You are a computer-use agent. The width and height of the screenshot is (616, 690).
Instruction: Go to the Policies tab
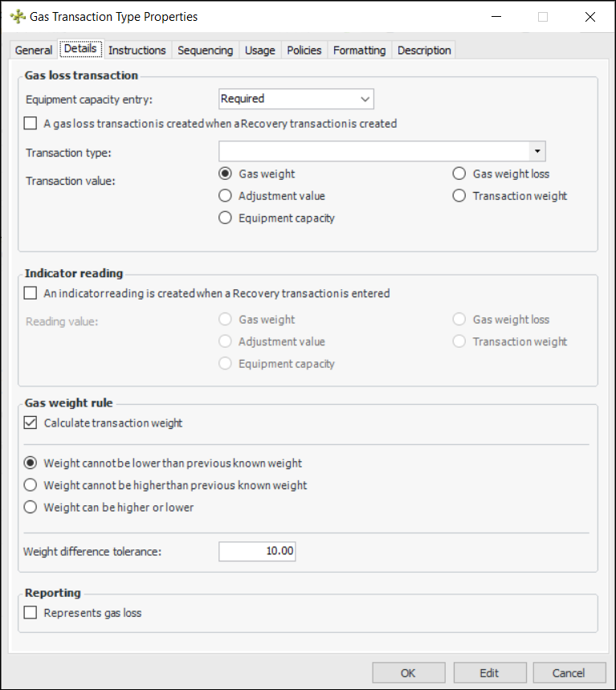pos(304,50)
